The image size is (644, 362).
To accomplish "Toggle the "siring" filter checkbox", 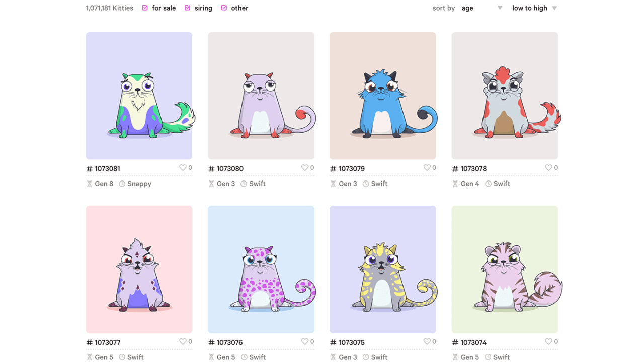I will coord(188,8).
